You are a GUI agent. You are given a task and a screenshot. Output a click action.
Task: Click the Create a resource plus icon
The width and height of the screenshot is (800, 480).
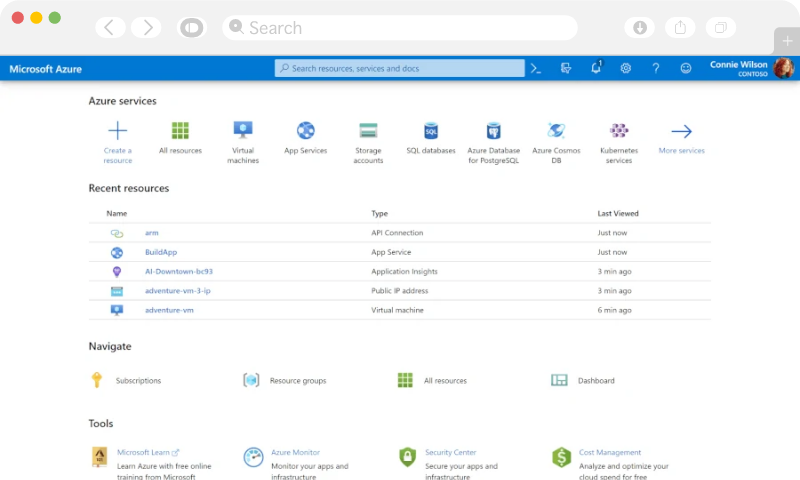(x=118, y=131)
